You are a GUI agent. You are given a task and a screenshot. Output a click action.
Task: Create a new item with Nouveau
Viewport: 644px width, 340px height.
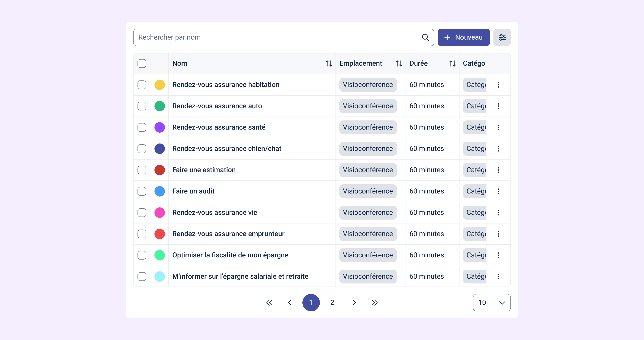click(x=463, y=37)
